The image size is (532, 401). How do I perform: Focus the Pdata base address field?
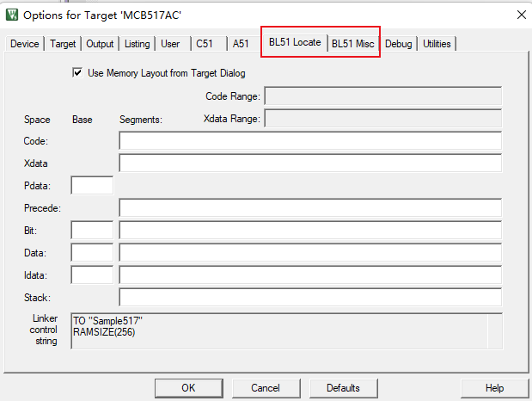coord(92,185)
